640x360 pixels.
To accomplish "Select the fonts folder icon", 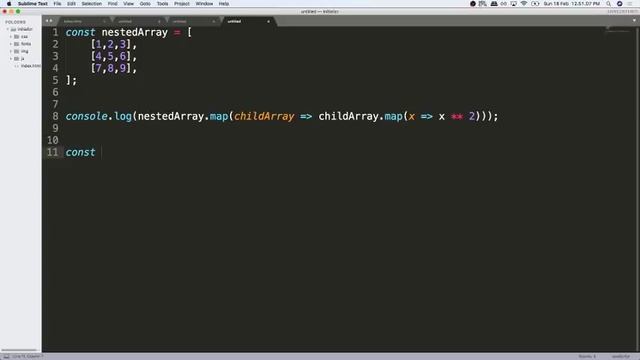I will click(x=17, y=44).
